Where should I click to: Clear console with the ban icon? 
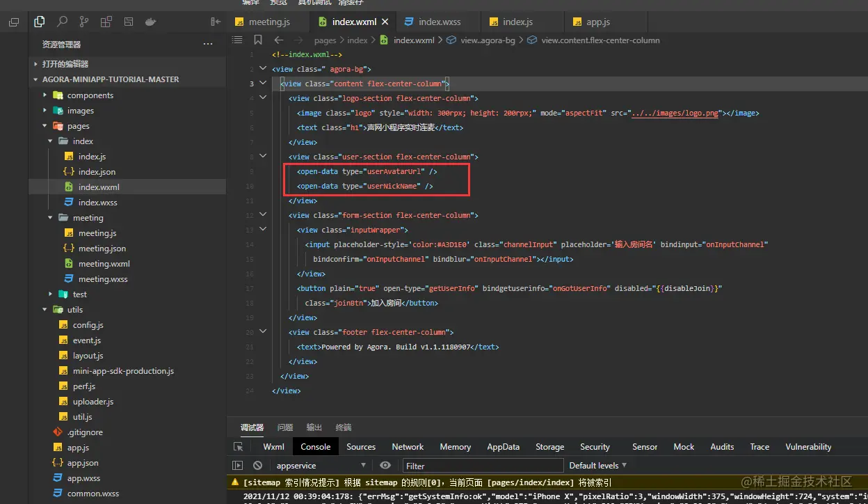tap(258, 466)
